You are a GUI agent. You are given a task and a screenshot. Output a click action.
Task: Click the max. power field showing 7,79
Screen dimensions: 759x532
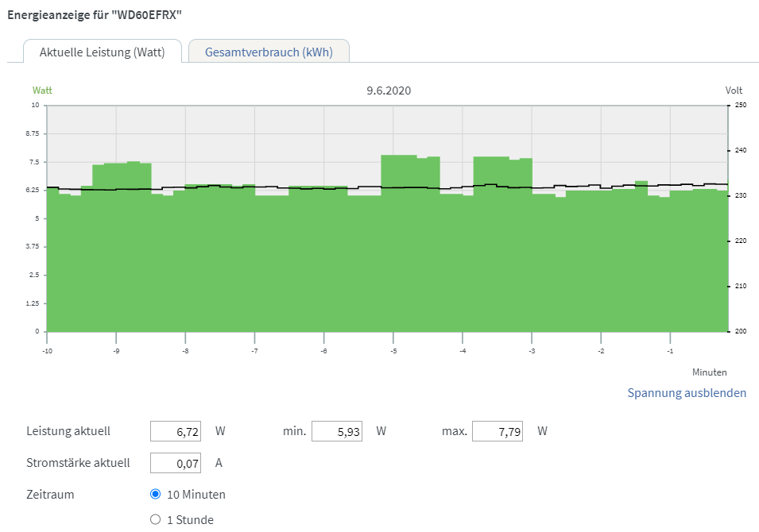click(498, 431)
